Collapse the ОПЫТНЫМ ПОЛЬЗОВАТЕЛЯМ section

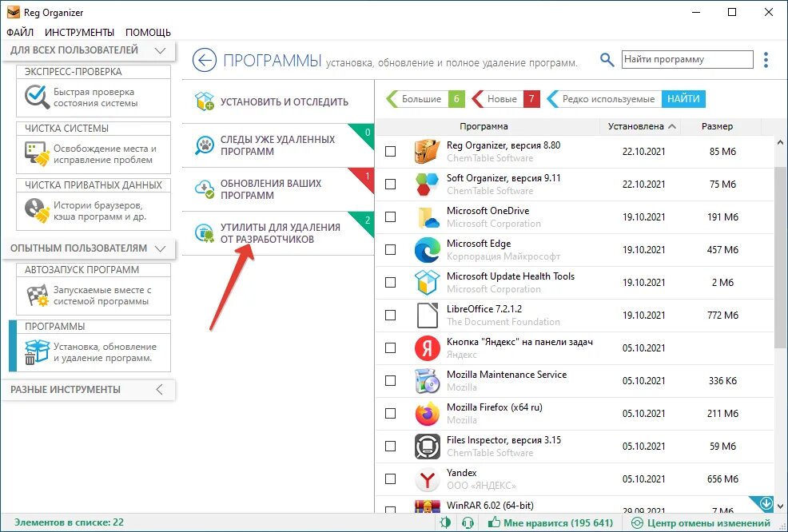161,248
